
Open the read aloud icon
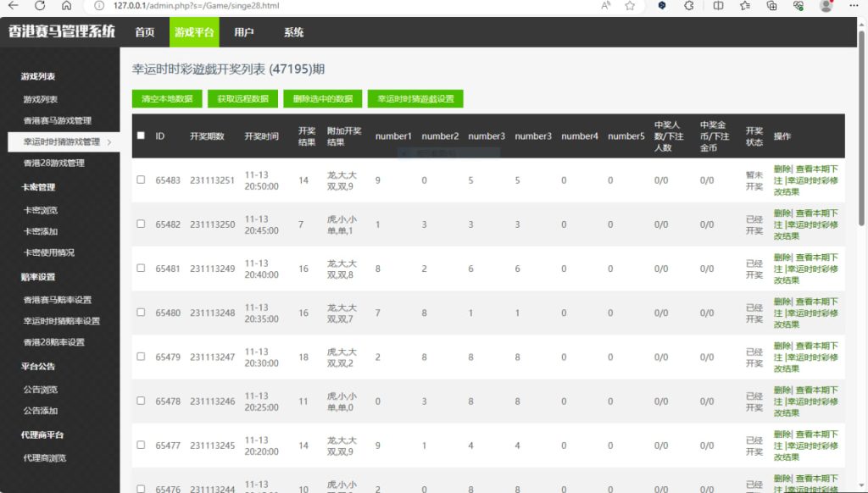click(x=606, y=6)
